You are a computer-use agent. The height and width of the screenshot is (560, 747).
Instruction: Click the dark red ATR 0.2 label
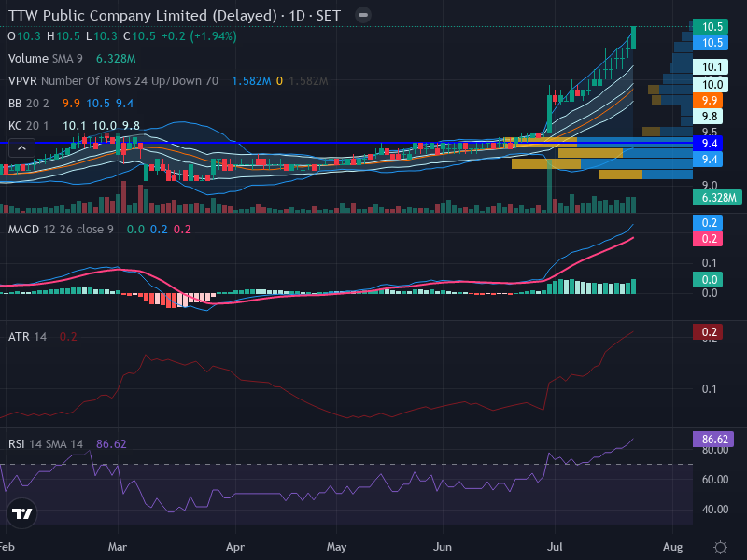point(708,332)
